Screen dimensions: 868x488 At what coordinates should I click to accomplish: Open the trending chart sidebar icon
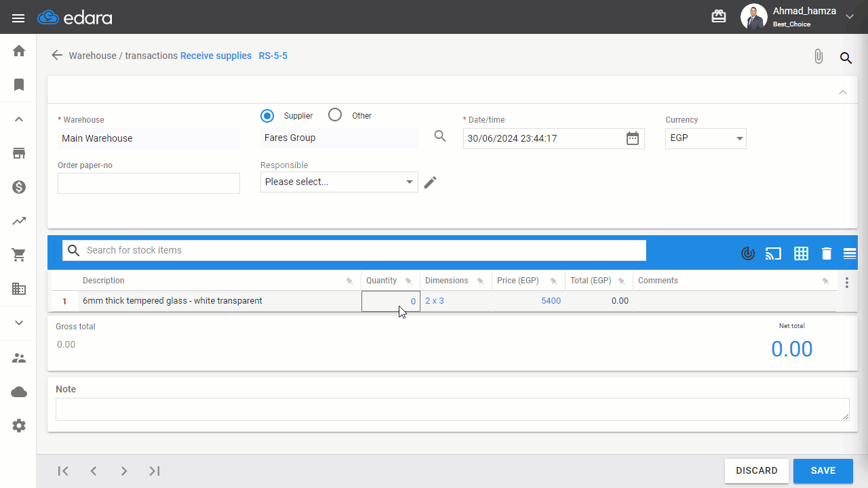click(19, 221)
